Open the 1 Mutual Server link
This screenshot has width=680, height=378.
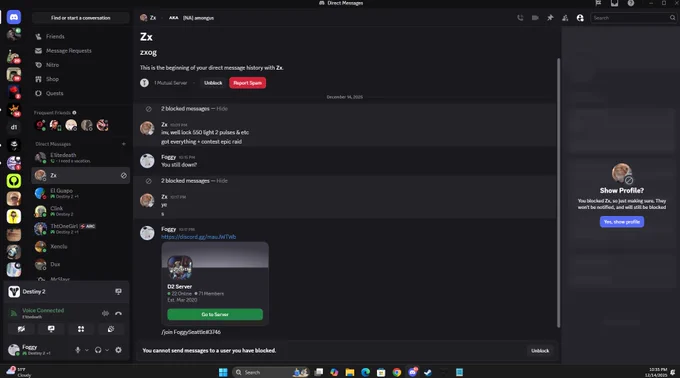click(x=170, y=83)
